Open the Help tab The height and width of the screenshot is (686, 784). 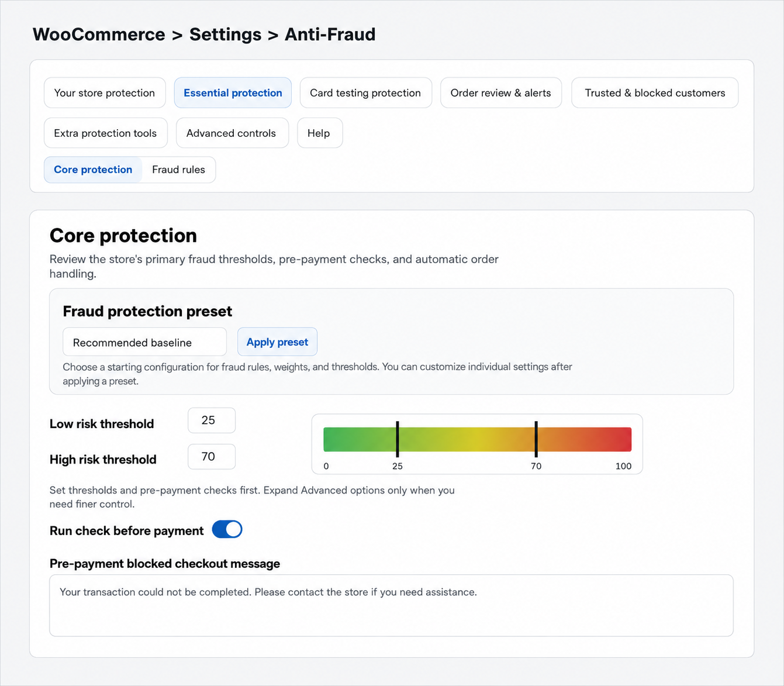(x=319, y=133)
